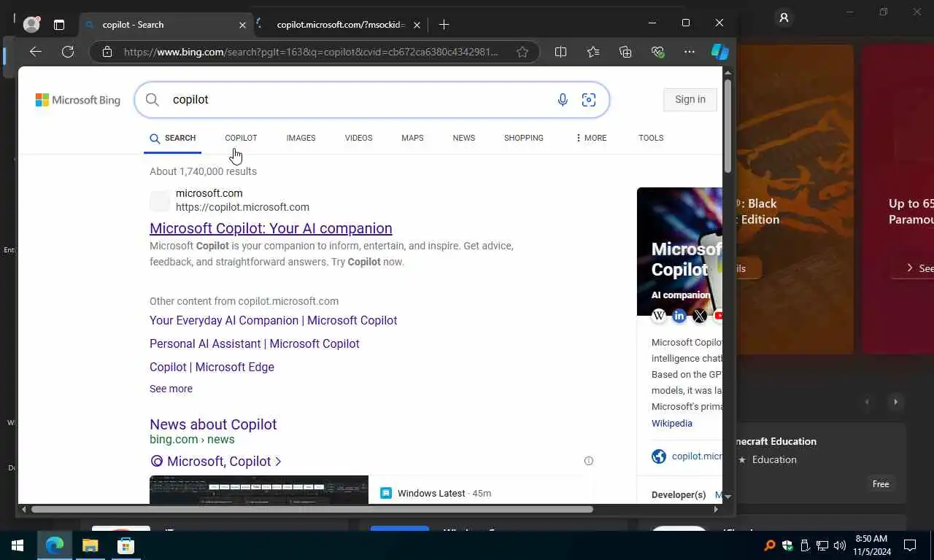Viewport: 934px width, 560px height.
Task: Select the SEARCH results tab
Action: coord(173,138)
